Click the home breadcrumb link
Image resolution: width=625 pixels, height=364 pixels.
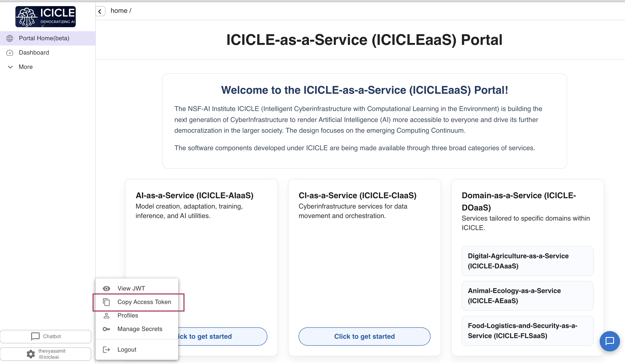pos(119,11)
